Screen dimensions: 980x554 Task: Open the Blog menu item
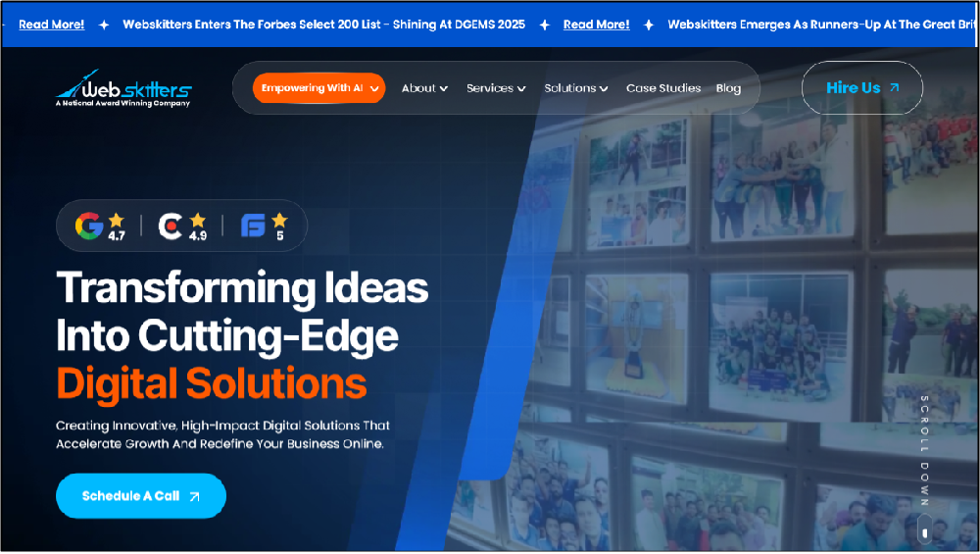click(x=728, y=88)
